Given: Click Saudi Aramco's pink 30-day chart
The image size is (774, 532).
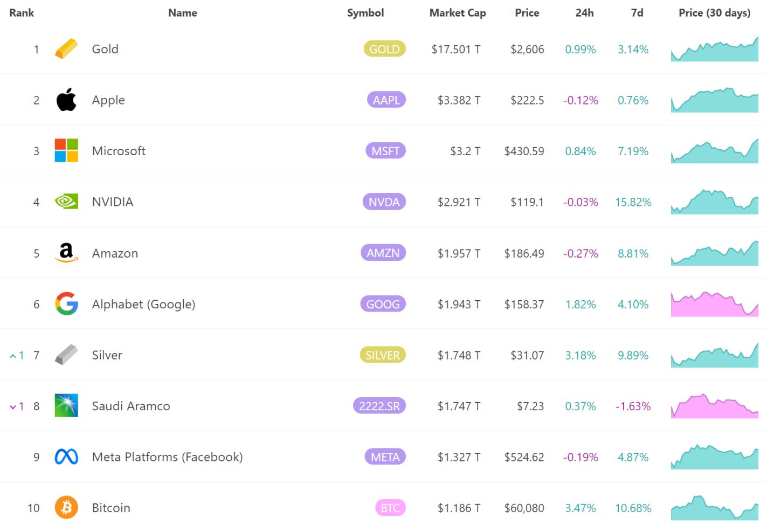Looking at the screenshot, I should point(715,406).
